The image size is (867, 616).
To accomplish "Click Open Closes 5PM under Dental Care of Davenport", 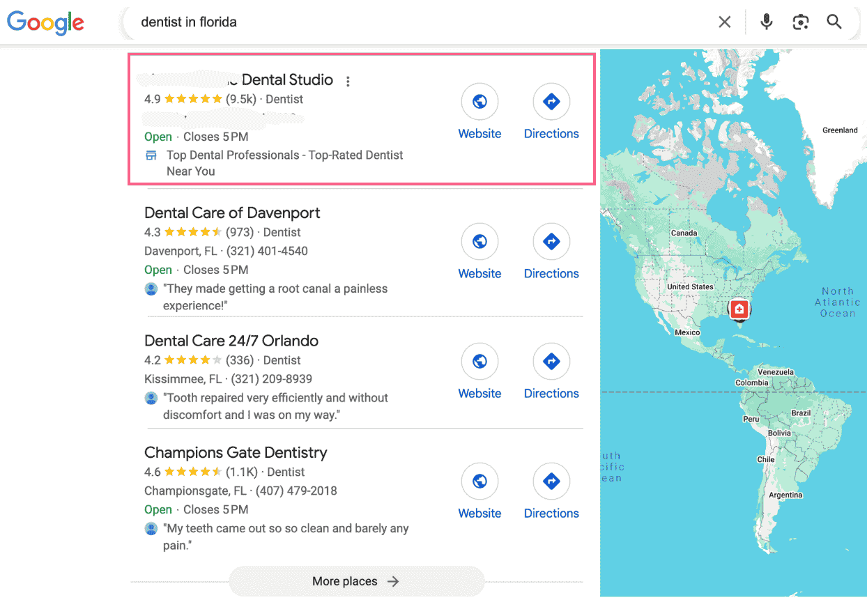I will tap(196, 270).
